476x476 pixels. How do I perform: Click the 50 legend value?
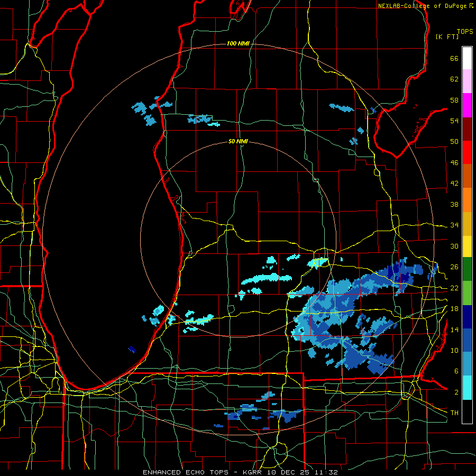(x=454, y=142)
